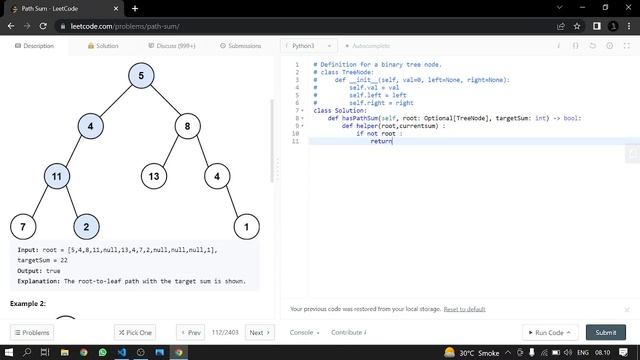The height and width of the screenshot is (360, 640).
Task: Click the 'targetSum = 22' text
Action: tap(42, 260)
